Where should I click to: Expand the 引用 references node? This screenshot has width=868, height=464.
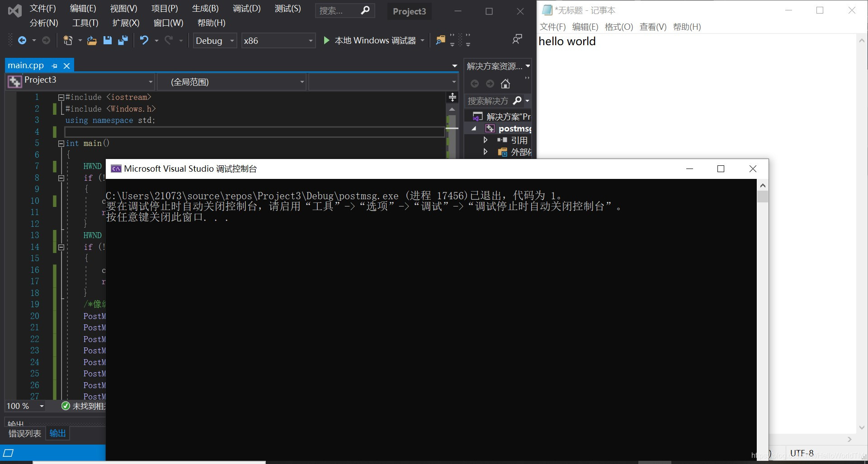[486, 140]
